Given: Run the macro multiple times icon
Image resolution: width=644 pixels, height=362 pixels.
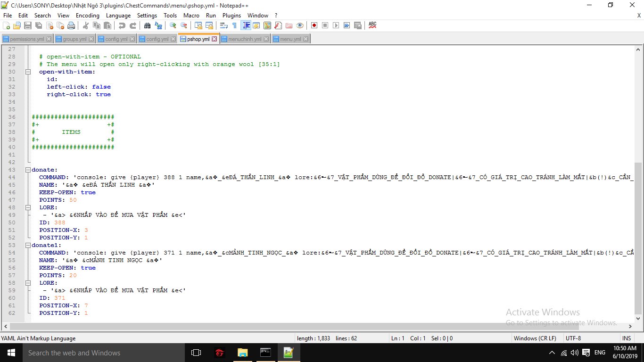Looking at the screenshot, I should 347,25.
